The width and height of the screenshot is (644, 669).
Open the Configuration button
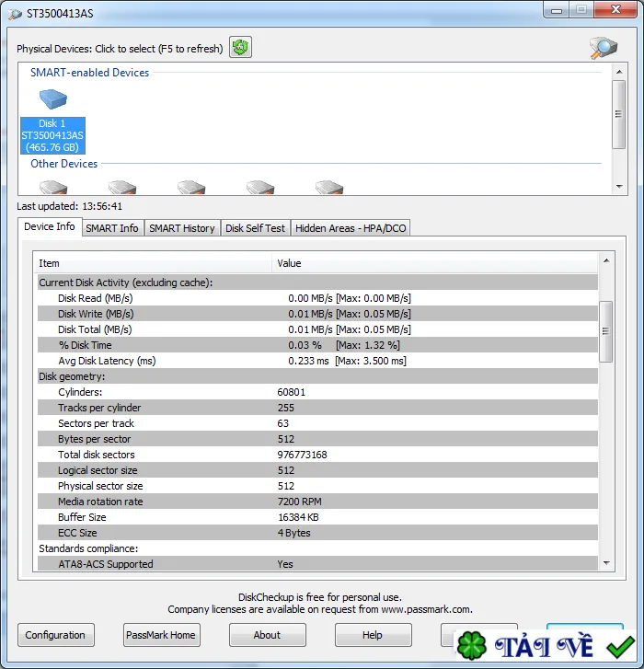point(55,635)
